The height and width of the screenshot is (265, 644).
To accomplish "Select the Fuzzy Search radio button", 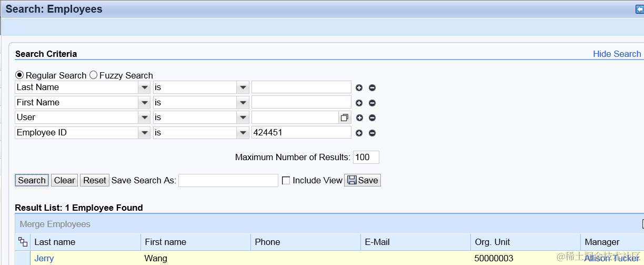I will 93,75.
